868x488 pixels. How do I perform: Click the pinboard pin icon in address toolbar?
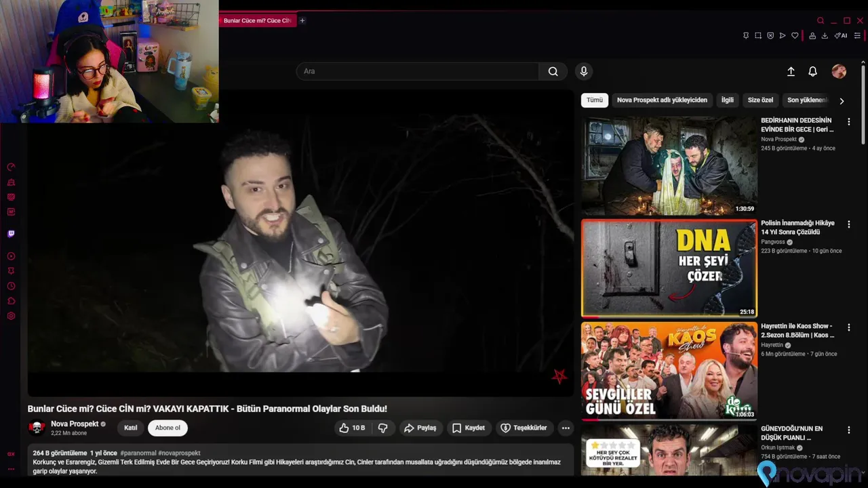[746, 35]
